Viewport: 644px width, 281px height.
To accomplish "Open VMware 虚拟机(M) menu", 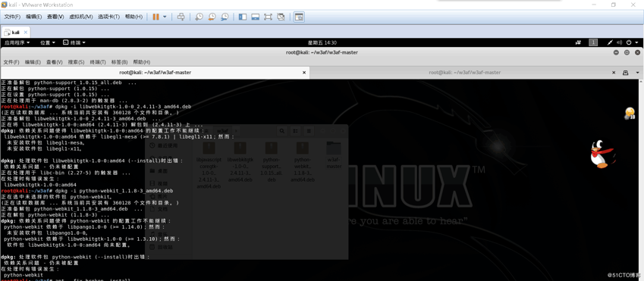I will (81, 17).
